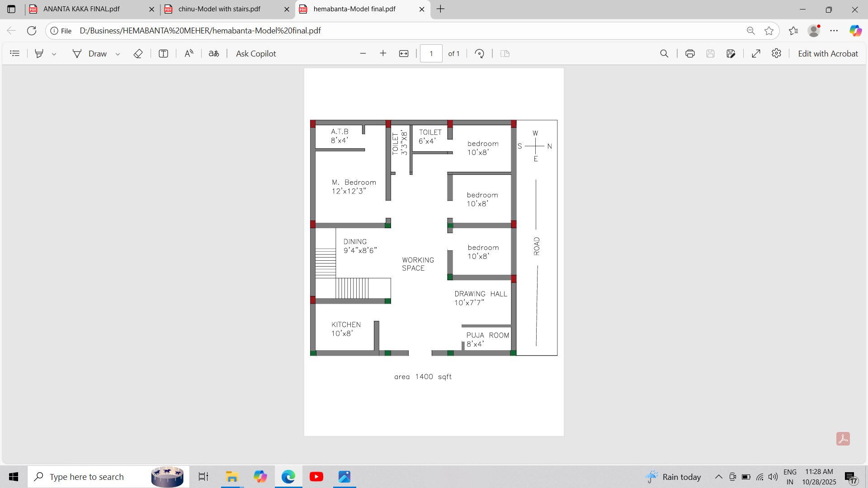Select the Erase tool

click(138, 53)
